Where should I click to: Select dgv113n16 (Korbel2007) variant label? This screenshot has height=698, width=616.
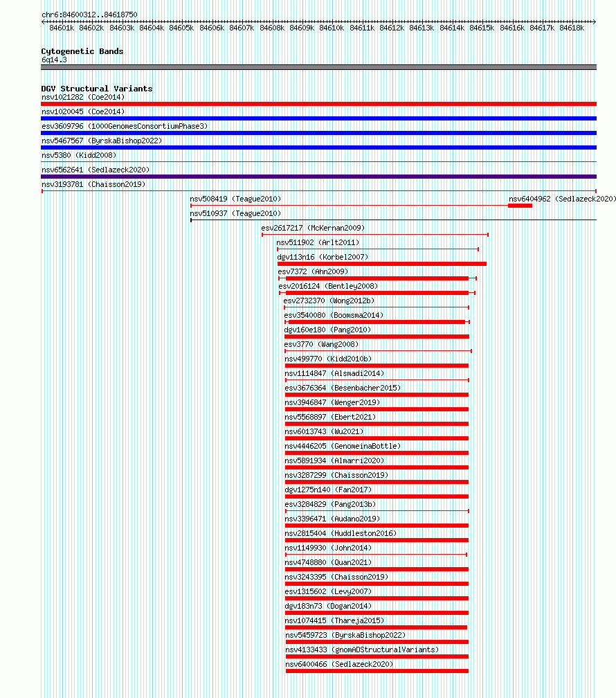pos(323,258)
